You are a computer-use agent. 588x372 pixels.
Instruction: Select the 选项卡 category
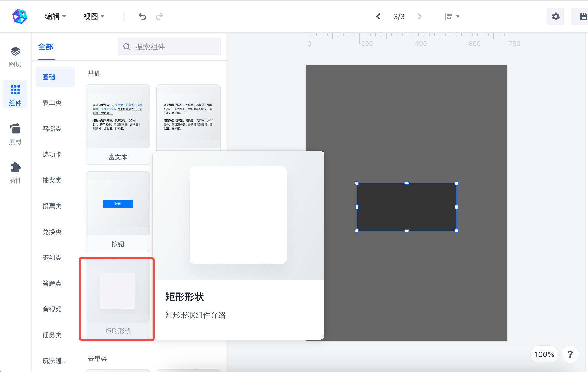pos(52,154)
